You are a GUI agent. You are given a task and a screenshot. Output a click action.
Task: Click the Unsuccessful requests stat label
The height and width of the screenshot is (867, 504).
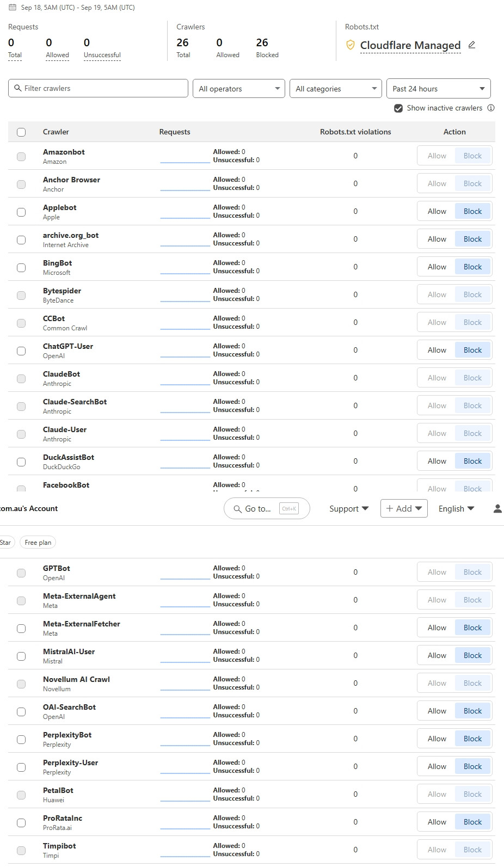point(102,55)
